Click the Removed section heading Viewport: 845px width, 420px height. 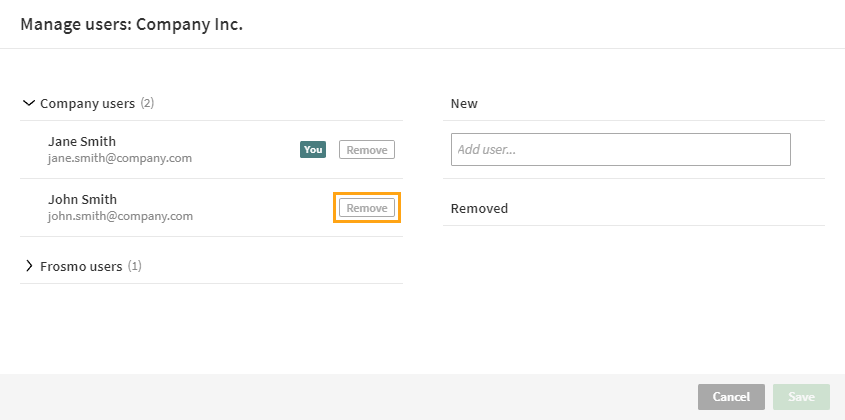[x=479, y=208]
